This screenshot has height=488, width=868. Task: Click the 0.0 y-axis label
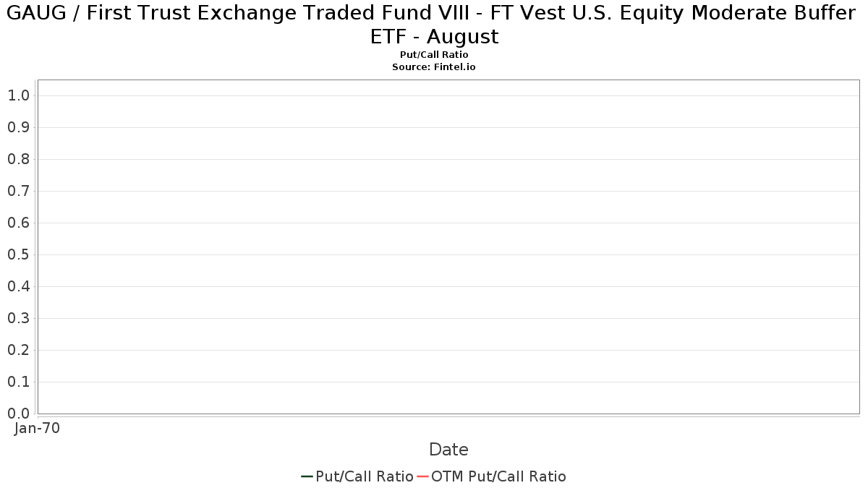pyautogui.click(x=18, y=414)
